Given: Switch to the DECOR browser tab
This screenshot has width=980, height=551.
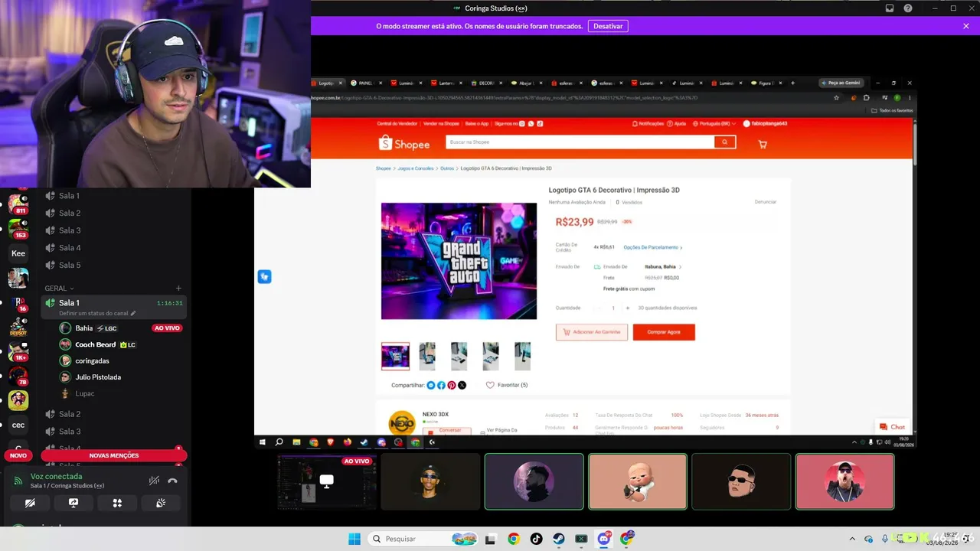Looking at the screenshot, I should (x=486, y=83).
